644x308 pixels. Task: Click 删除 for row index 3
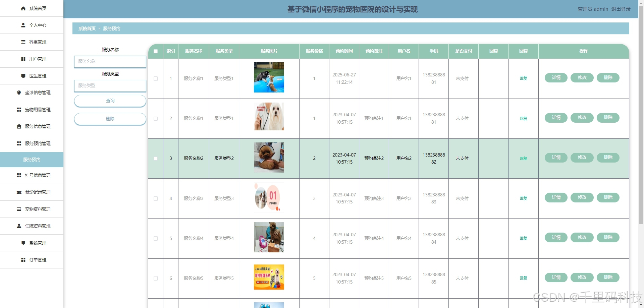point(608,158)
